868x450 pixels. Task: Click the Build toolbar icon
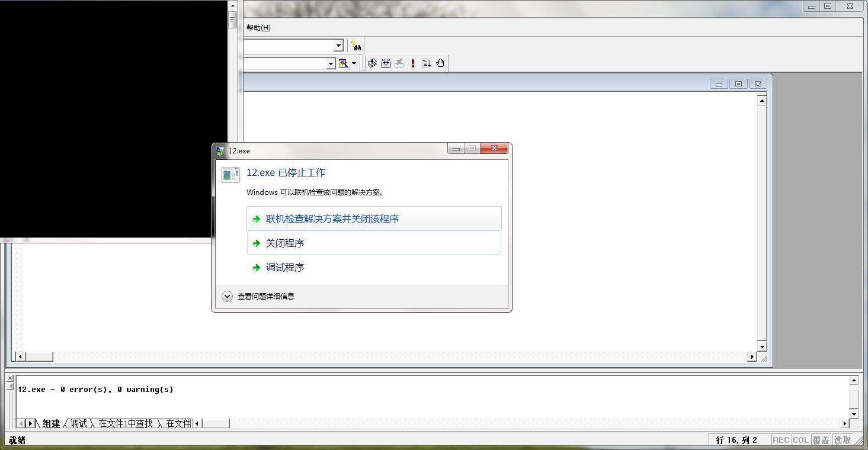point(386,63)
